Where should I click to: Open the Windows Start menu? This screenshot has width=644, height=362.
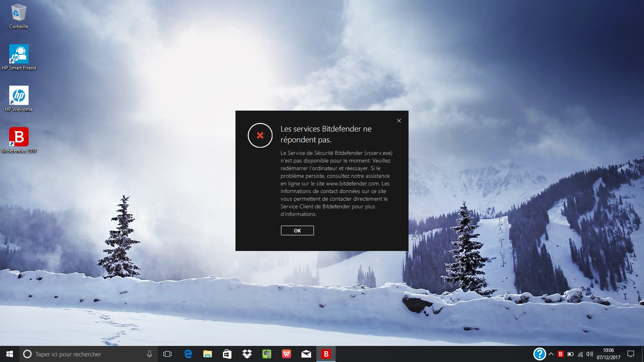click(10, 354)
